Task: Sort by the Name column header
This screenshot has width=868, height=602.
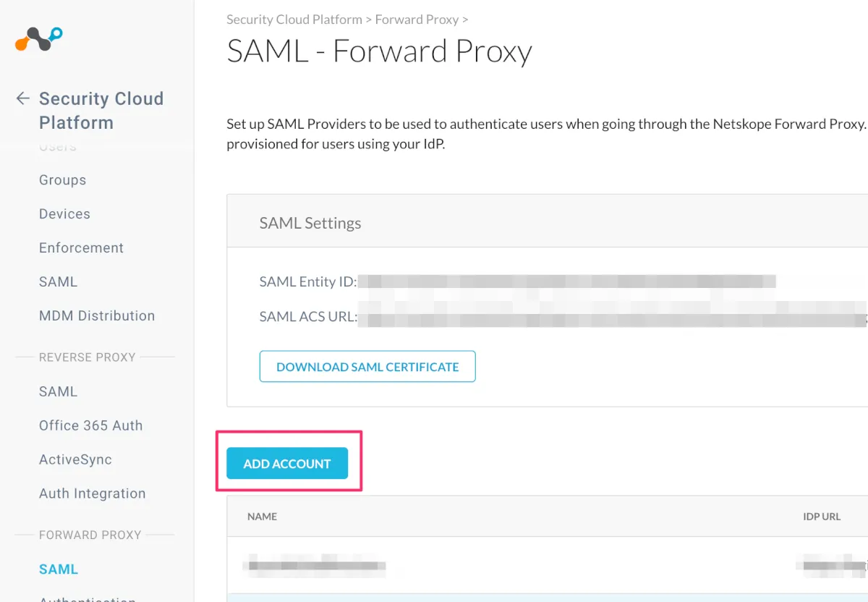Action: 262,517
